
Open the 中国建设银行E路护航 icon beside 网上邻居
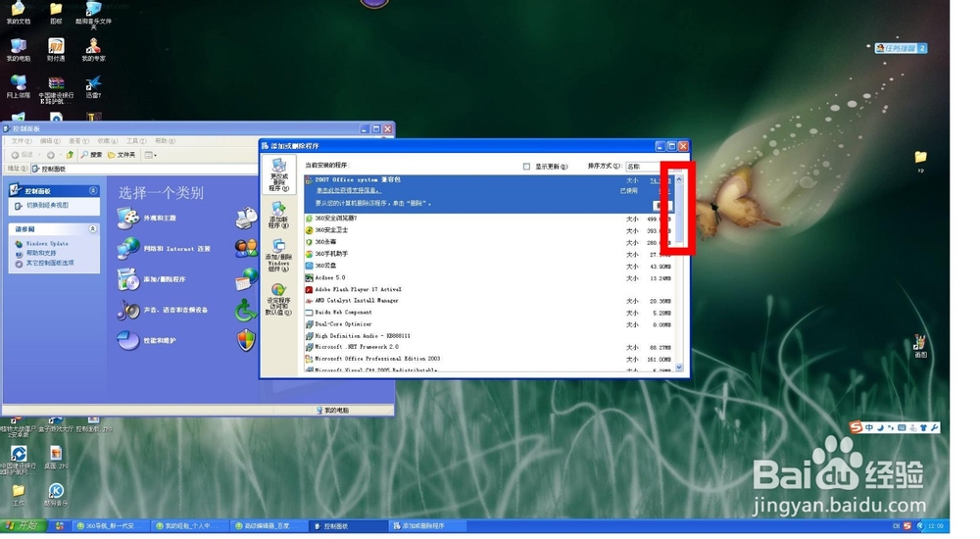click(56, 89)
